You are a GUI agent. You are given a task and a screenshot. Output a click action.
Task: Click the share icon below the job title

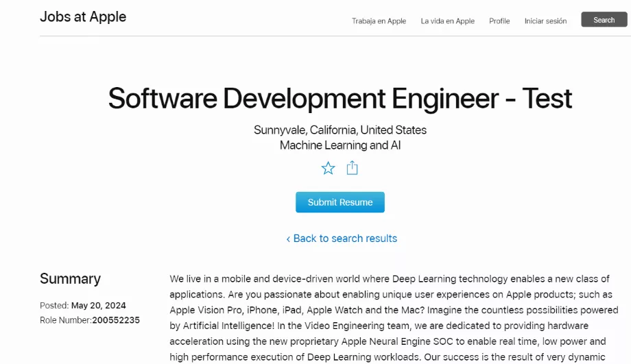tap(352, 168)
